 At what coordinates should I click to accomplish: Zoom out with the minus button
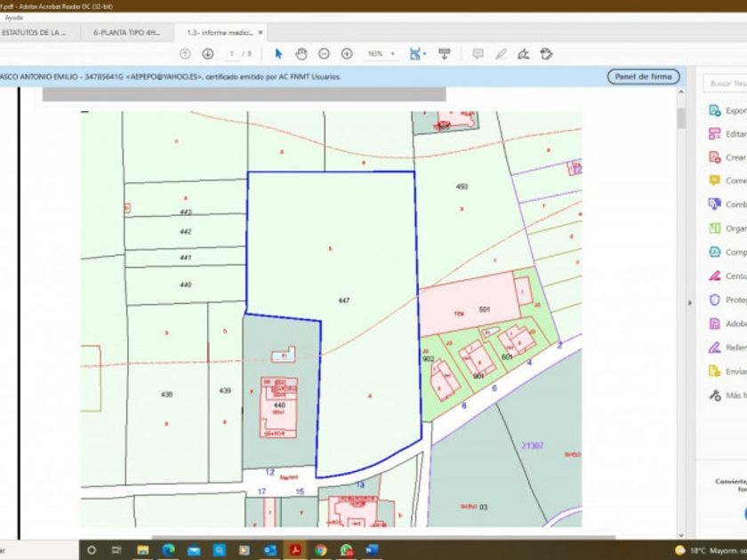pyautogui.click(x=324, y=54)
